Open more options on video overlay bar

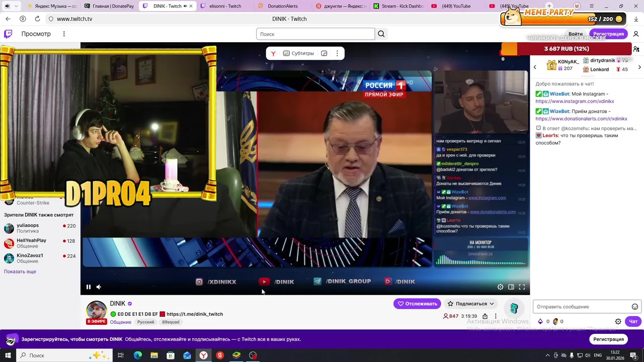tap(337, 53)
